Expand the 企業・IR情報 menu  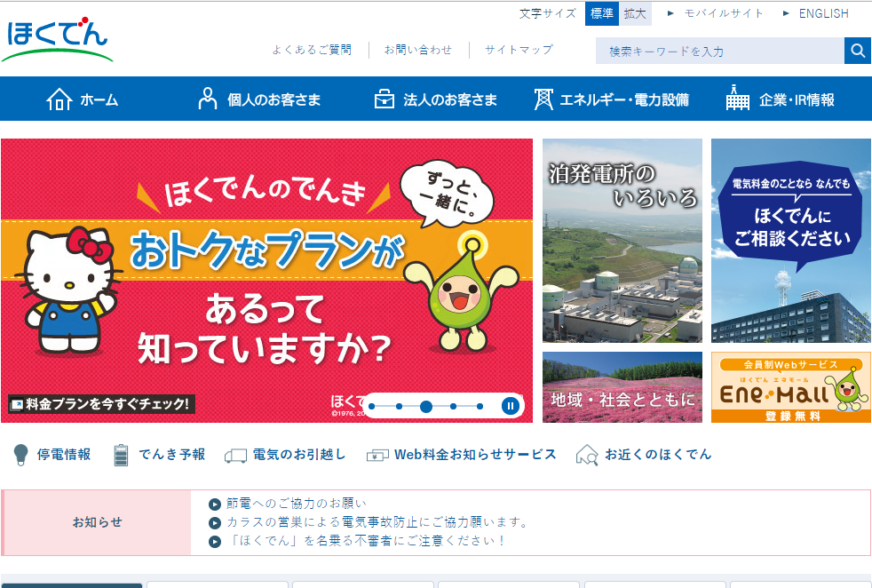(x=781, y=99)
